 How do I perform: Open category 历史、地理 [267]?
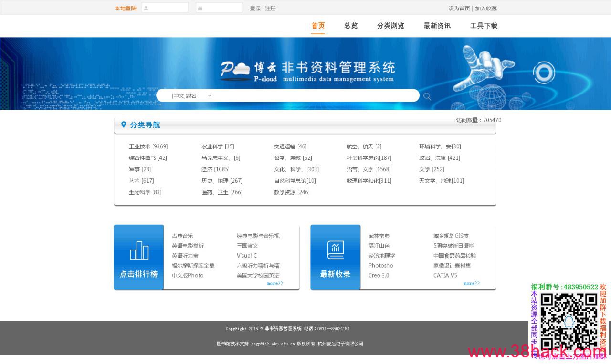[x=221, y=181]
